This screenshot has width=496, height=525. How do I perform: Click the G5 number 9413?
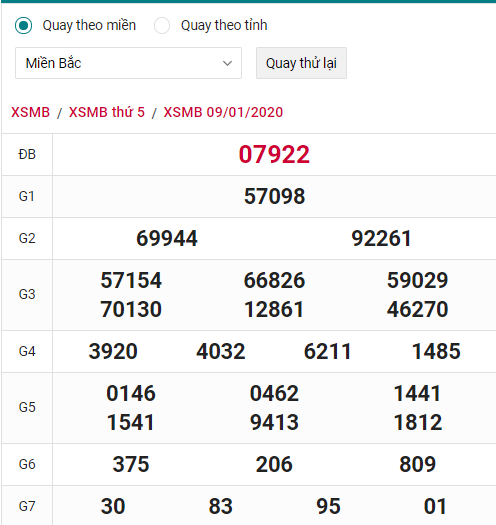(274, 422)
